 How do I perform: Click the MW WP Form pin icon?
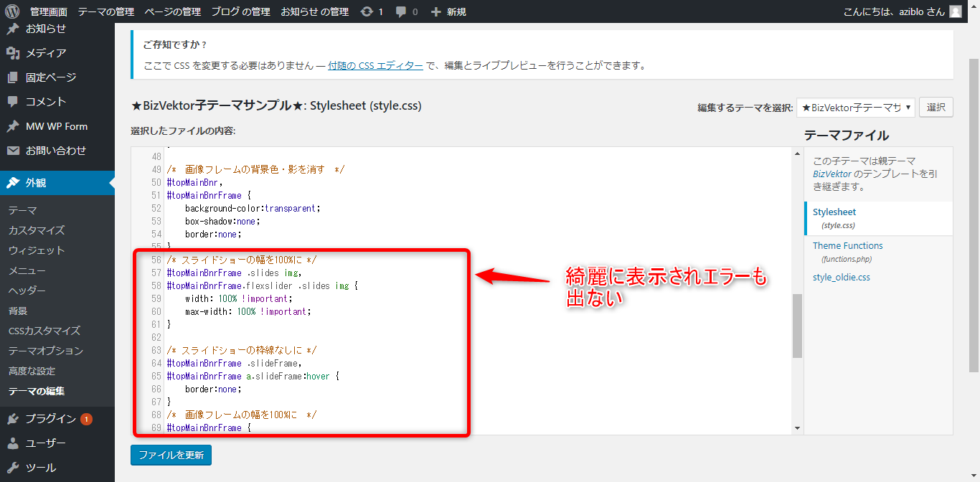pyautogui.click(x=13, y=126)
